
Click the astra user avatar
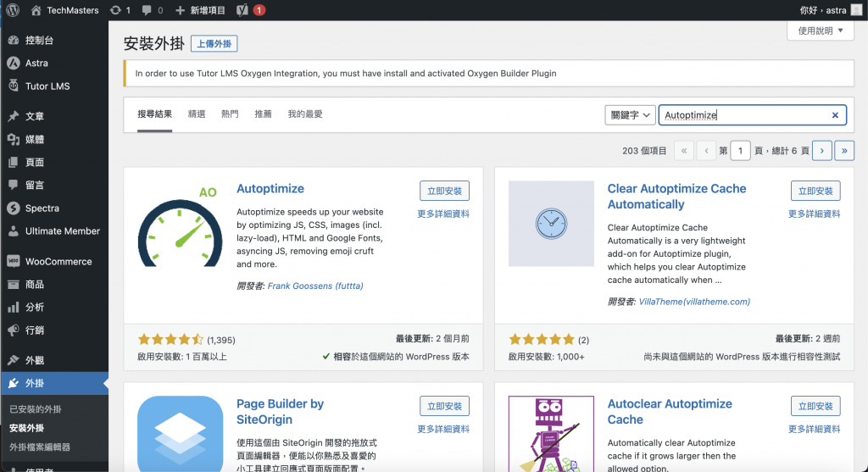click(856, 10)
